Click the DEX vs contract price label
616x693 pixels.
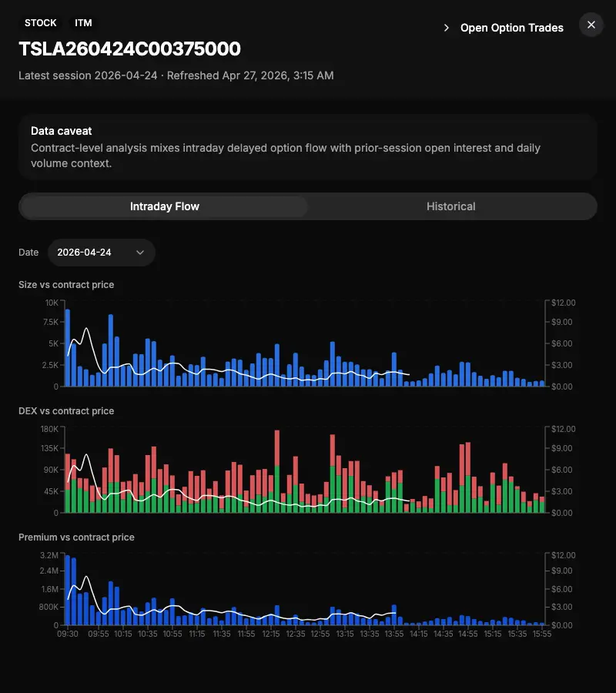click(x=65, y=410)
